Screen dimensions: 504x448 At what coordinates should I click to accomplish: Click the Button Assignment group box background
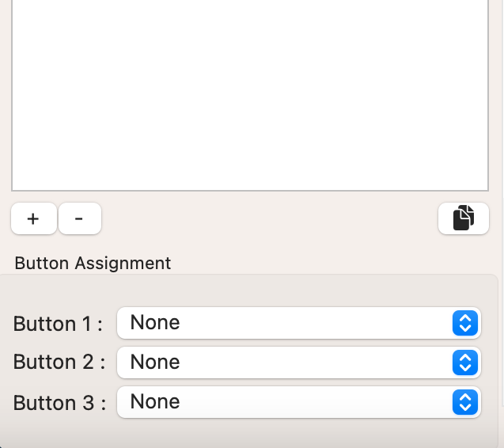[x=249, y=291]
